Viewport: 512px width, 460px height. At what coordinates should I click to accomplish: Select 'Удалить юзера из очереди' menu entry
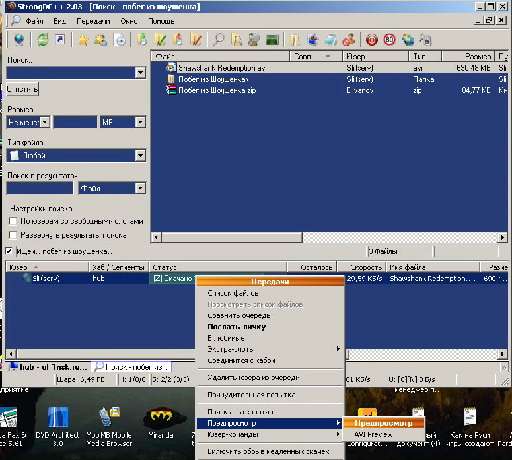tap(269, 377)
